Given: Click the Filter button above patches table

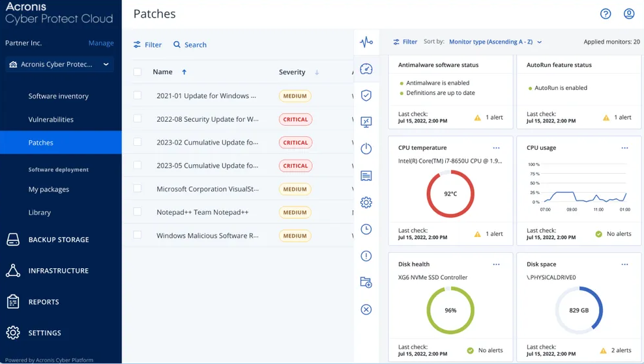Looking at the screenshot, I should (x=147, y=45).
